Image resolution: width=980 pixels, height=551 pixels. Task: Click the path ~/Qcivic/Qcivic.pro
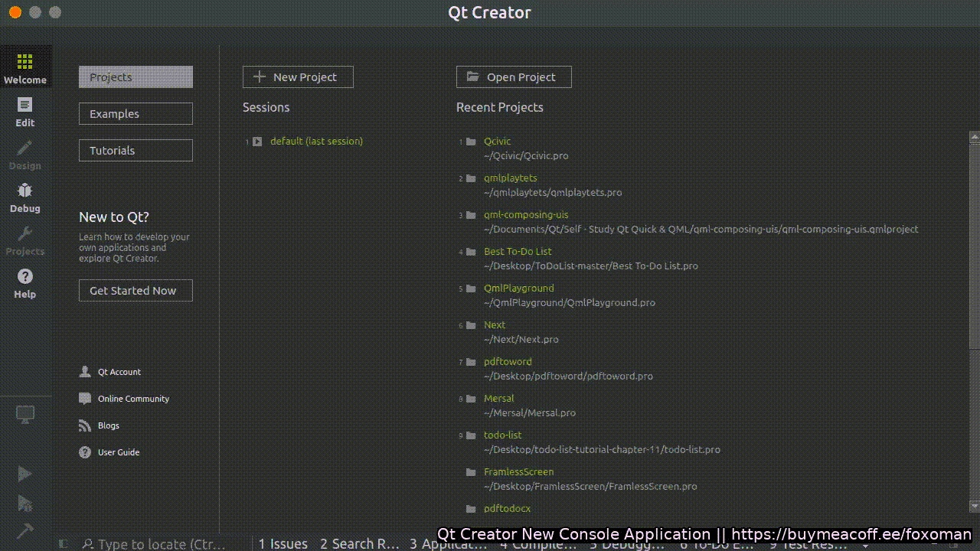526,155
